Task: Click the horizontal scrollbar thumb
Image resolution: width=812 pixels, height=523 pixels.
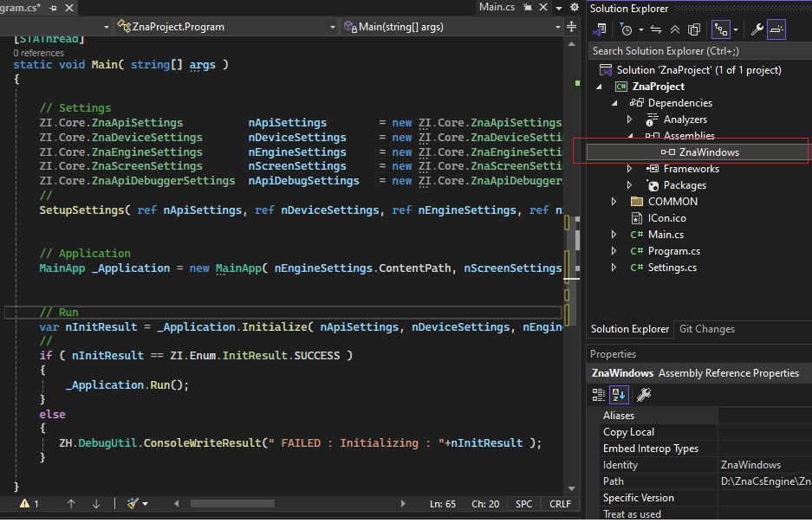Action: (x=232, y=504)
